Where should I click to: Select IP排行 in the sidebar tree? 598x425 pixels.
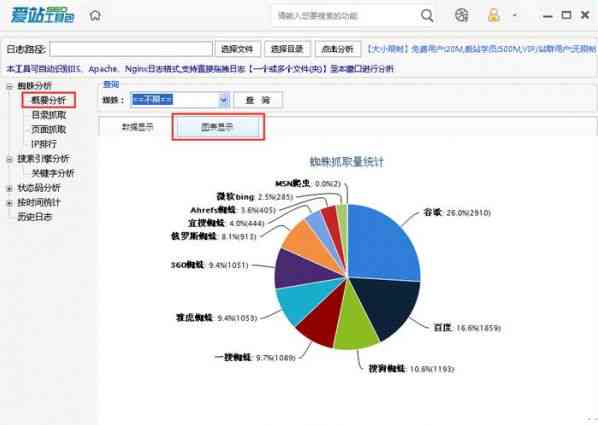point(44,144)
